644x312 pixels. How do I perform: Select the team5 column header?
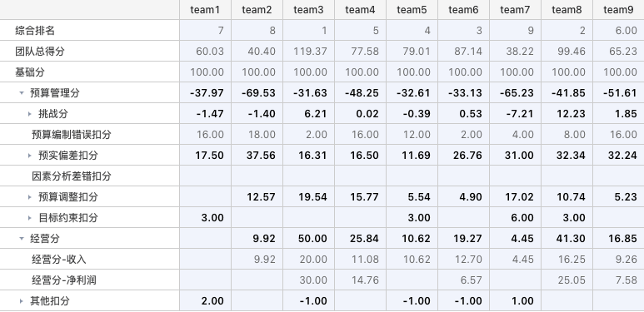click(412, 10)
